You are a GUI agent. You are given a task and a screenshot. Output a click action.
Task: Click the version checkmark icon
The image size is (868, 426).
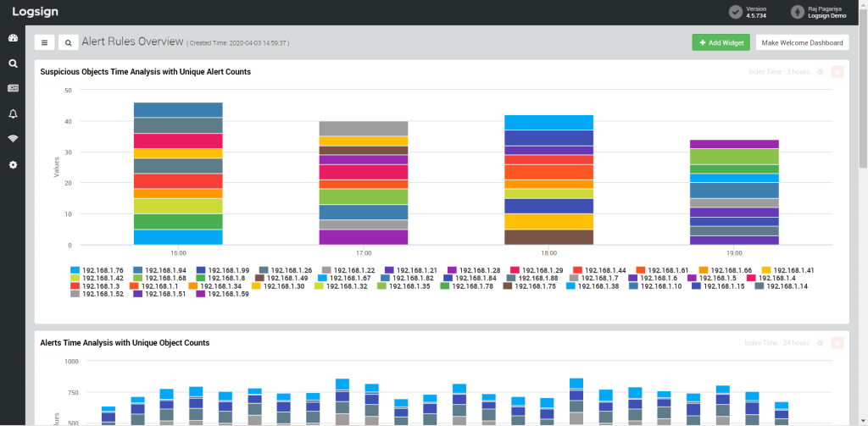(735, 12)
